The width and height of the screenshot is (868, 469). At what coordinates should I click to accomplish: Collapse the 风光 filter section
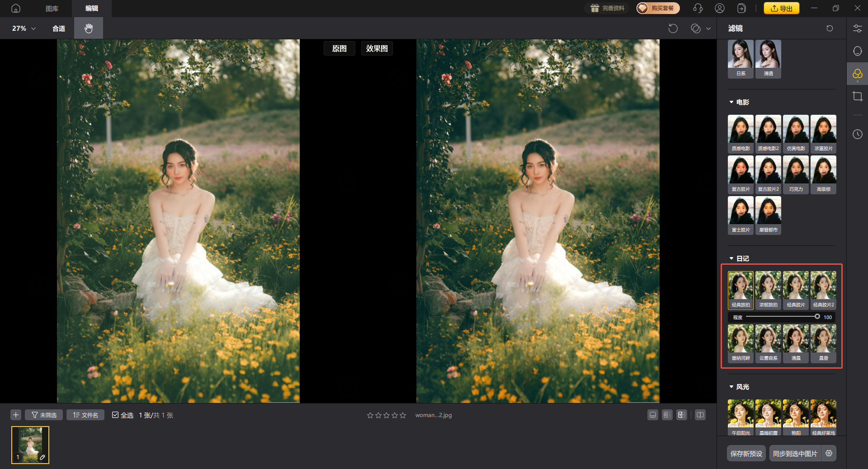731,387
